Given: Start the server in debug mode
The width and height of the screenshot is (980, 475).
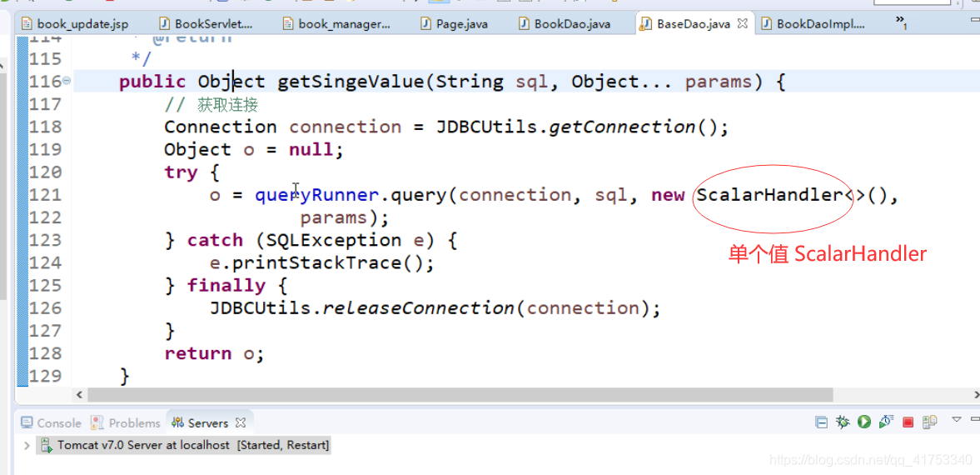Looking at the screenshot, I should coord(843,422).
